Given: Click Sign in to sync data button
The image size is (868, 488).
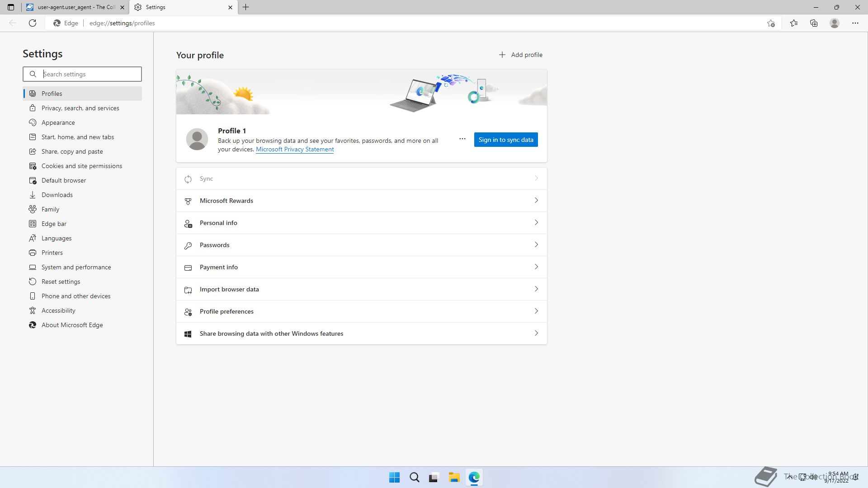Looking at the screenshot, I should tap(506, 140).
